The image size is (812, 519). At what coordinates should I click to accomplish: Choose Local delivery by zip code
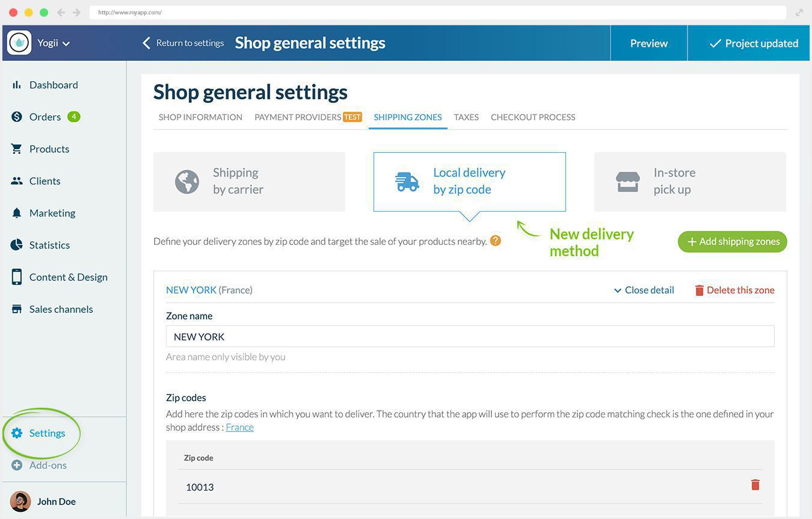click(x=469, y=181)
